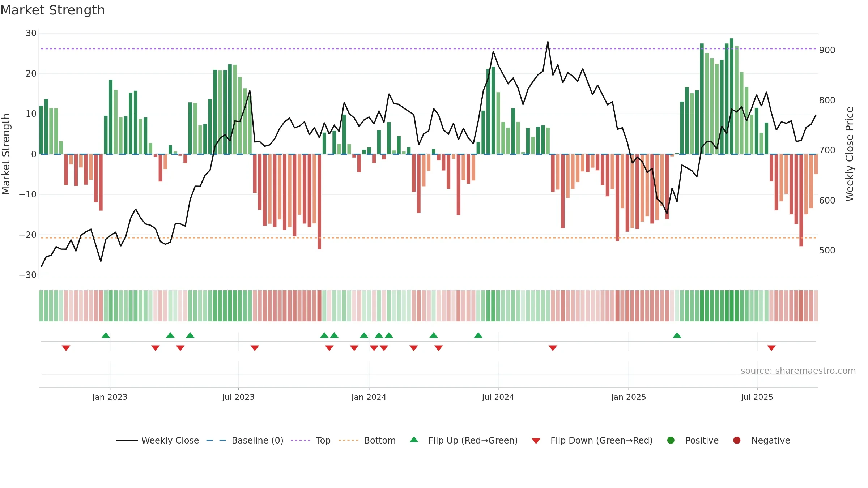The height and width of the screenshot is (488, 868).
Task: Click the last flip-up marker before Jul 2024
Action: 478,335
